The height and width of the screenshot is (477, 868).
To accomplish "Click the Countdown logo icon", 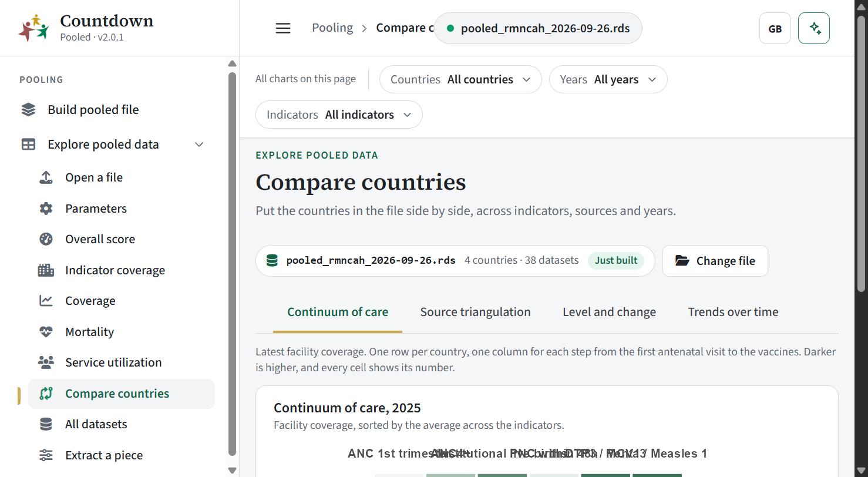I will [x=33, y=28].
